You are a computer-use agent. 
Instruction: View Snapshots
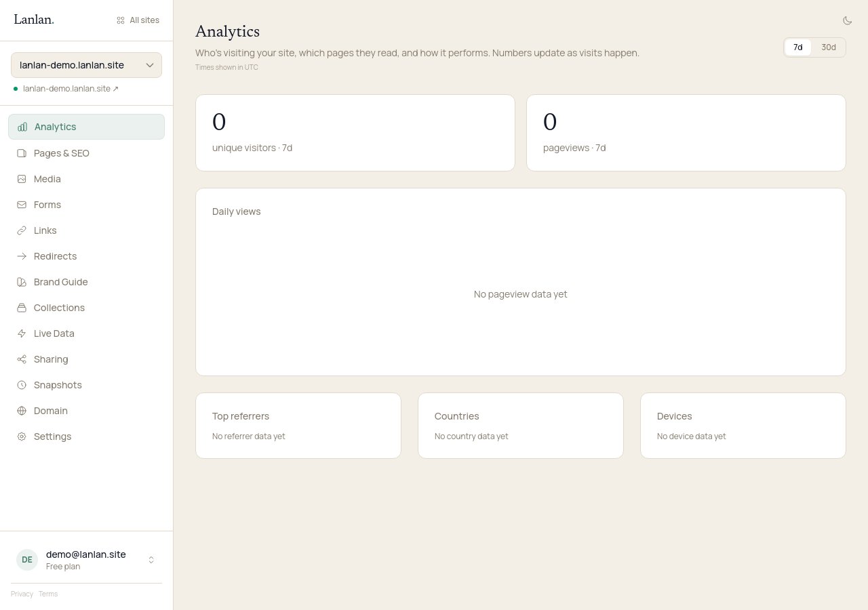tap(86, 385)
